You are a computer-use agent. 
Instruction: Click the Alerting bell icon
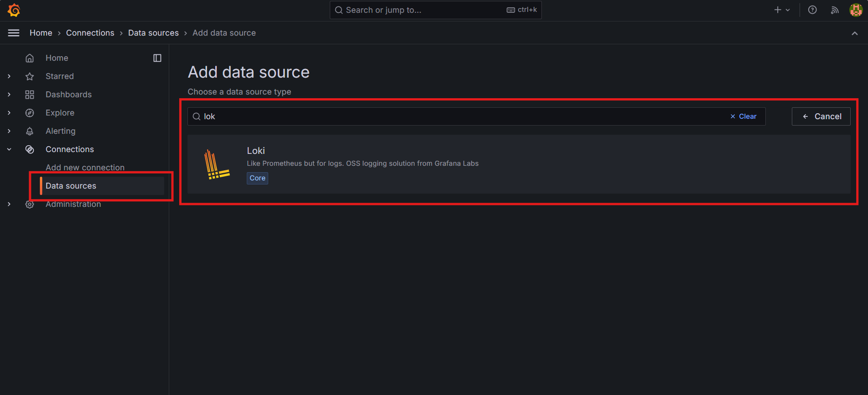[30, 131]
